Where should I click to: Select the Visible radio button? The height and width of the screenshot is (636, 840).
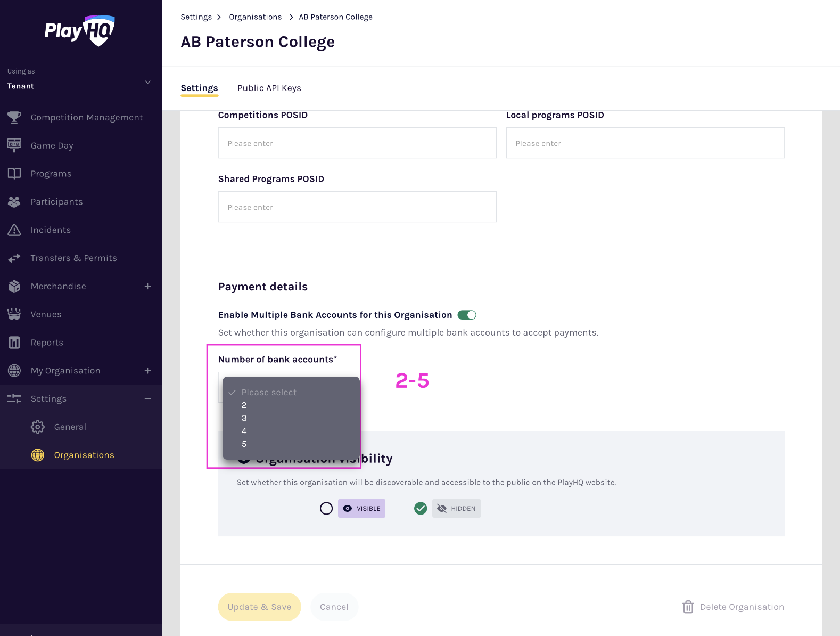(326, 509)
